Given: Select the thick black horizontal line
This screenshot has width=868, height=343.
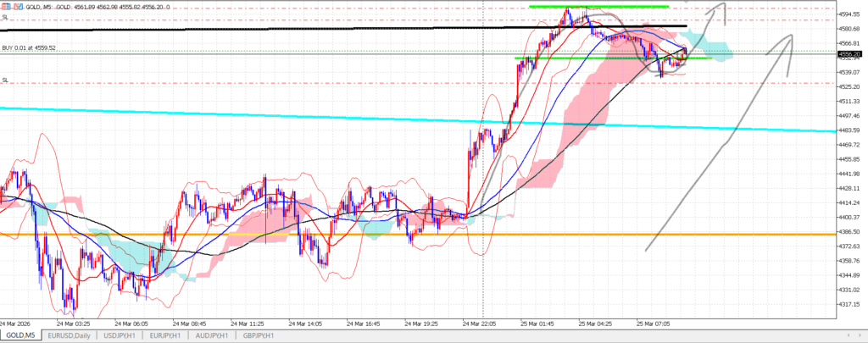Looking at the screenshot, I should point(254,30).
